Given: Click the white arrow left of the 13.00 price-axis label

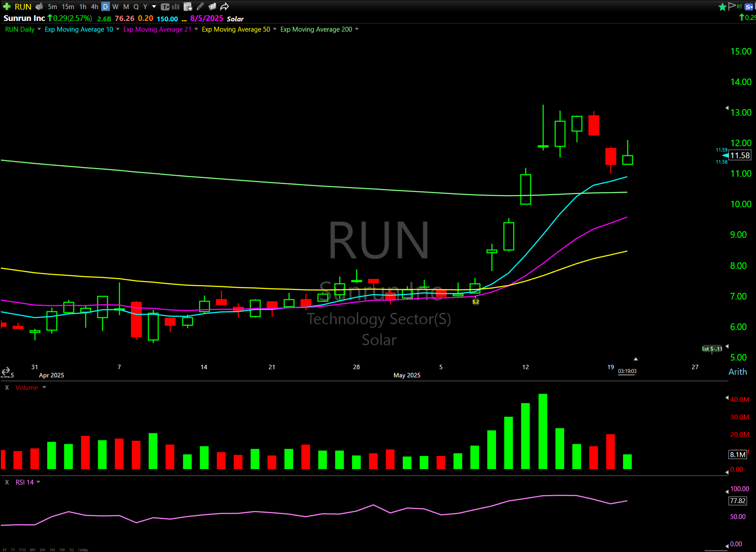Looking at the screenshot, I should click(x=727, y=107).
